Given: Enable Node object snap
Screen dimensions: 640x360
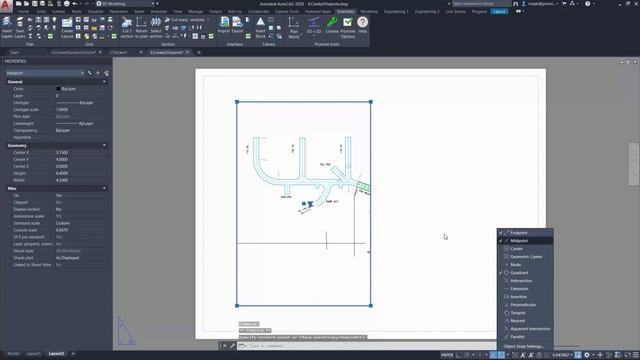Looking at the screenshot, I should tap(525, 265).
